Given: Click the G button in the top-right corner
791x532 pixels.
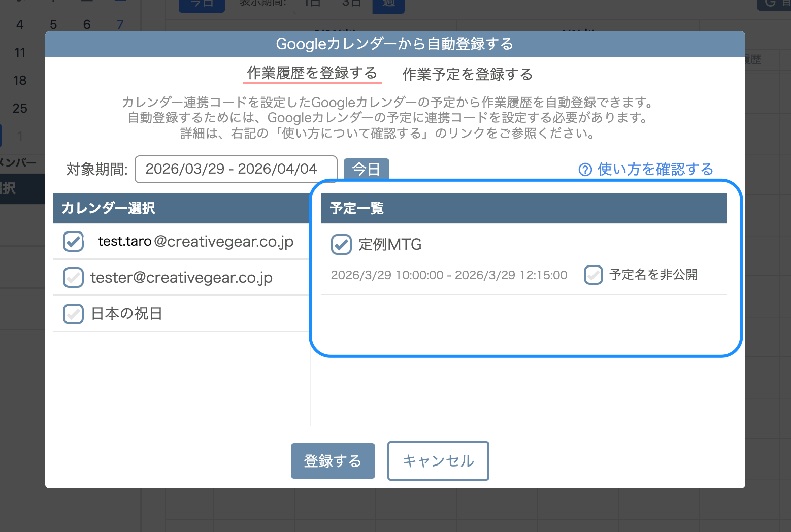Looking at the screenshot, I should click(x=774, y=5).
